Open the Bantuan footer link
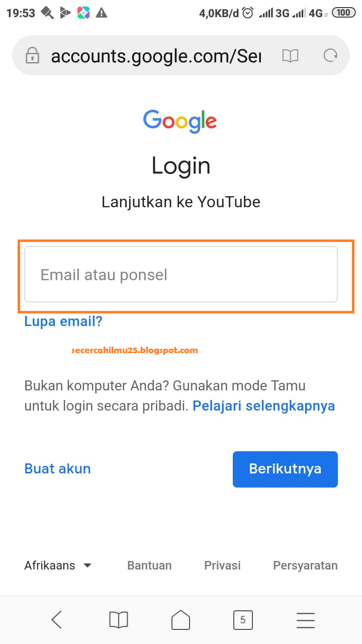Viewport: 362px width, 644px height. [x=149, y=566]
